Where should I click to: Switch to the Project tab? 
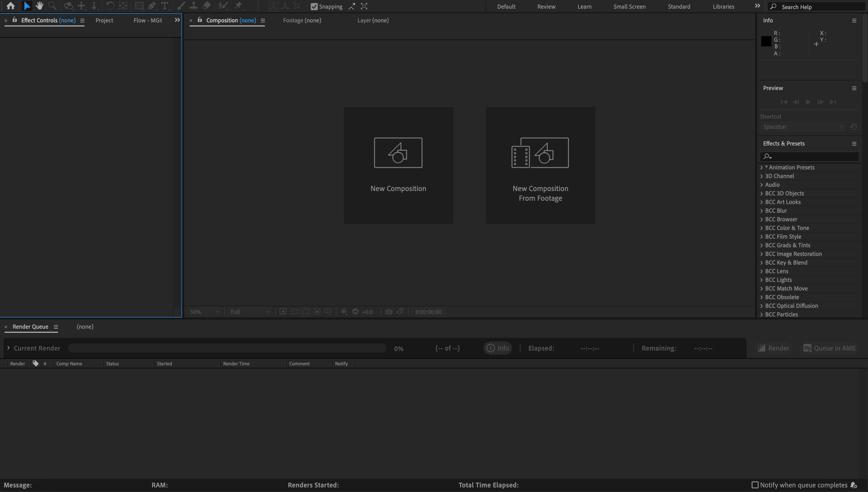point(104,20)
